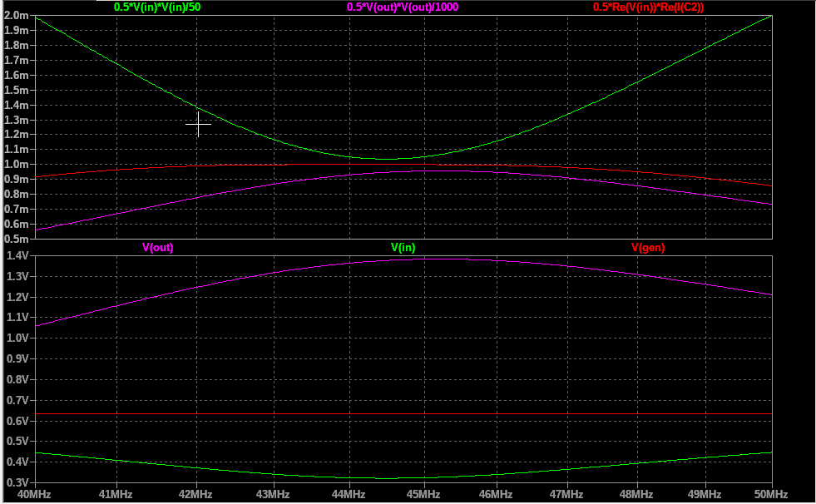Click the 48MHz frequency axis label

click(636, 495)
